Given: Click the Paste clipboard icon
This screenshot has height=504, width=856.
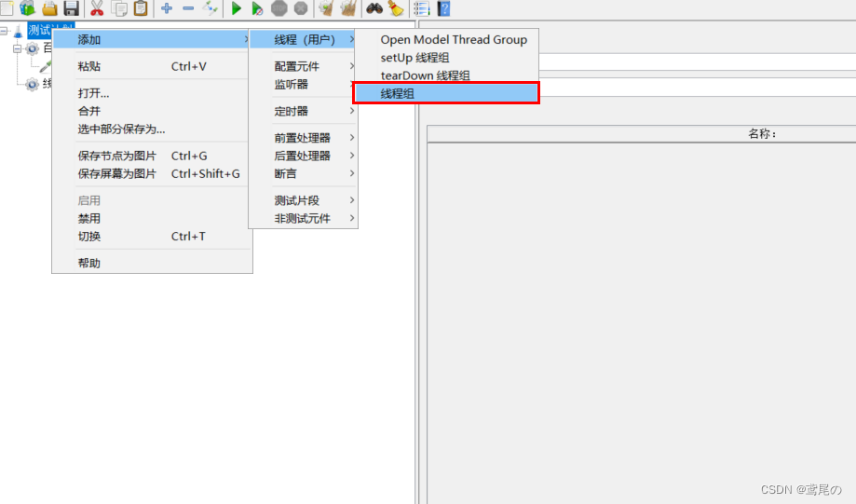Looking at the screenshot, I should 141,8.
